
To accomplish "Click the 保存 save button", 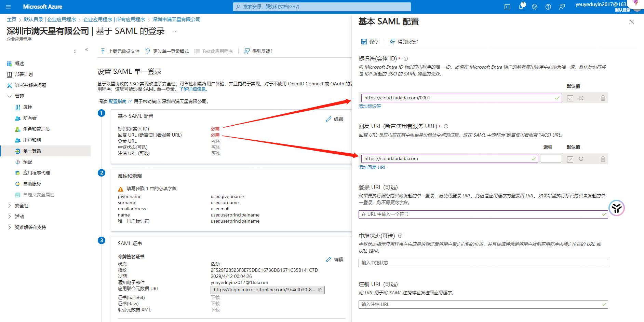I will pyautogui.click(x=370, y=42).
